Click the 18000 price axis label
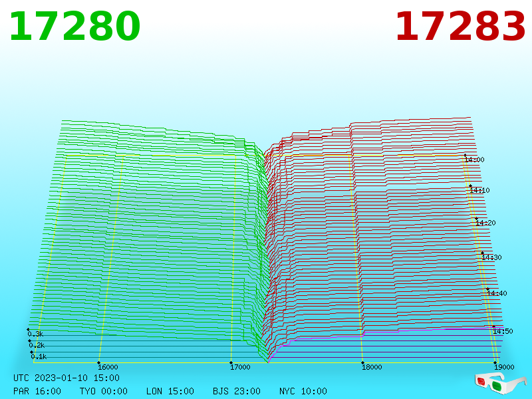This screenshot has width=532, height=399. point(372,367)
